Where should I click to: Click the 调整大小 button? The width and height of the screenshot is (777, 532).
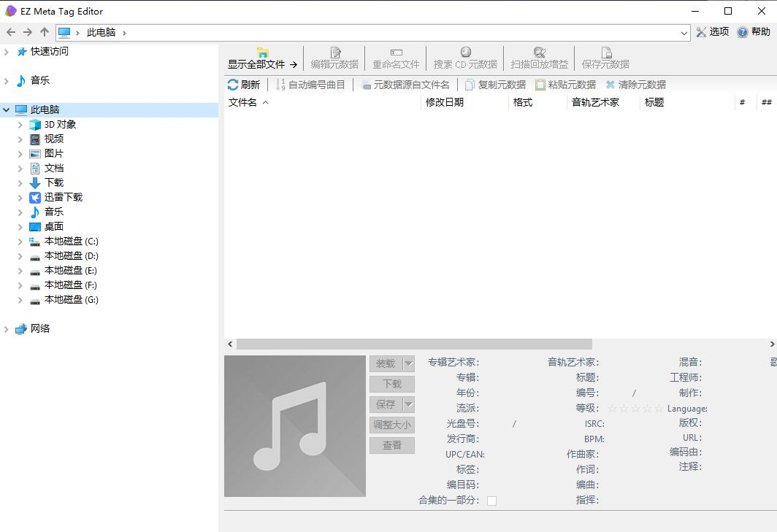pos(391,425)
